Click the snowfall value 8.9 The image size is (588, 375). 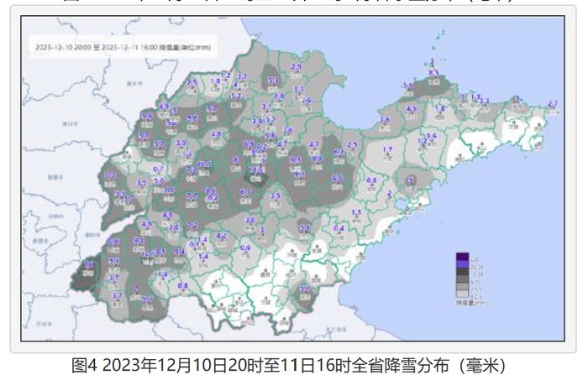click(x=317, y=159)
